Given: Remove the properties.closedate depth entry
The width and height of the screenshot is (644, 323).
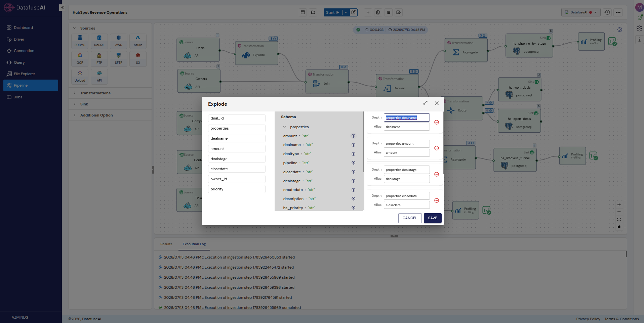Looking at the screenshot, I should pos(437,200).
